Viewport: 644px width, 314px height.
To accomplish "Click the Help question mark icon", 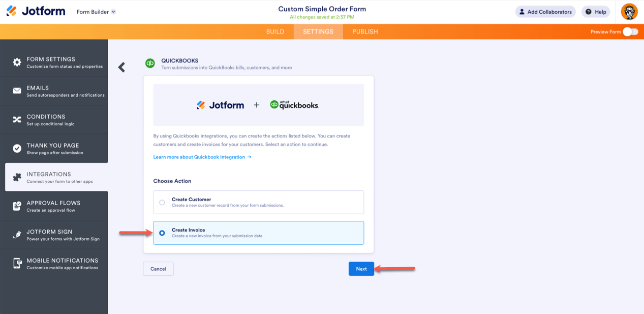I will coord(588,12).
